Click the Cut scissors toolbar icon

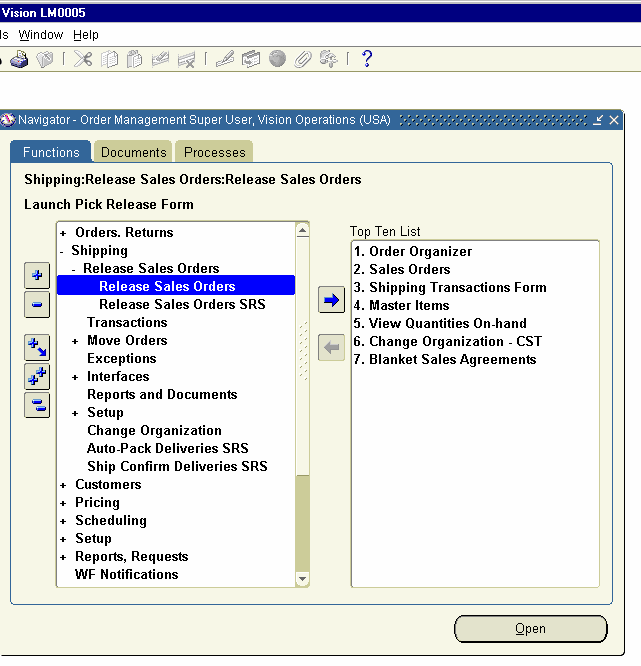coord(83,59)
